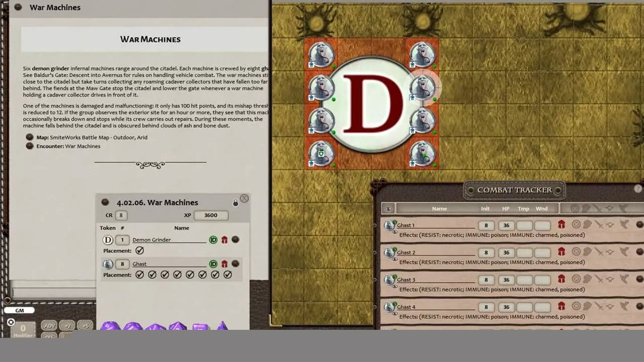644x362 pixels.
Task: Toggle the Ghast 2 visibility eye
Action: point(394,259)
